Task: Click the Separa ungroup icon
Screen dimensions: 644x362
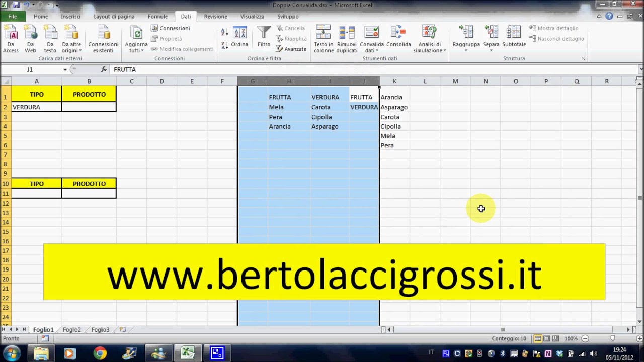Action: coord(491,39)
